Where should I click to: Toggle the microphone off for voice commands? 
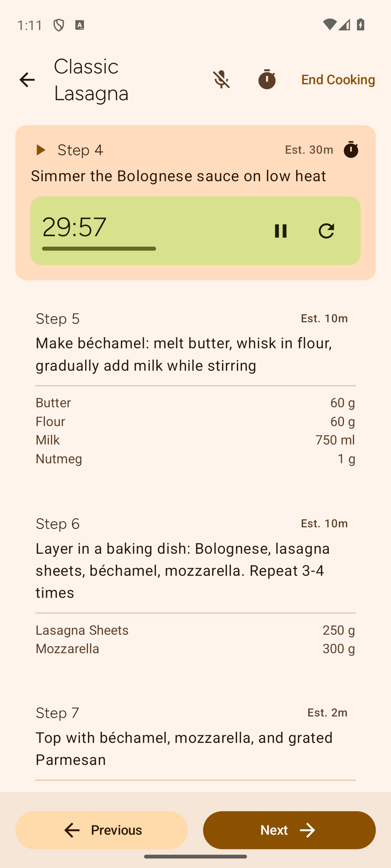tap(222, 79)
